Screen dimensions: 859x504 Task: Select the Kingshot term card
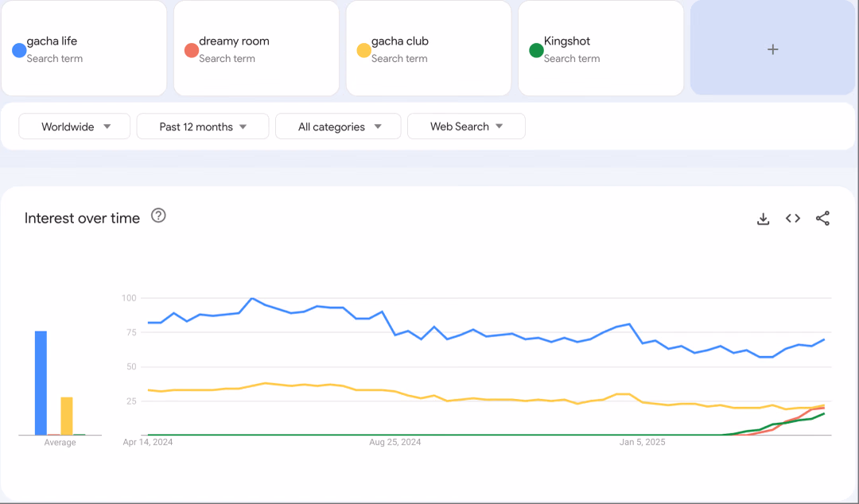(601, 48)
